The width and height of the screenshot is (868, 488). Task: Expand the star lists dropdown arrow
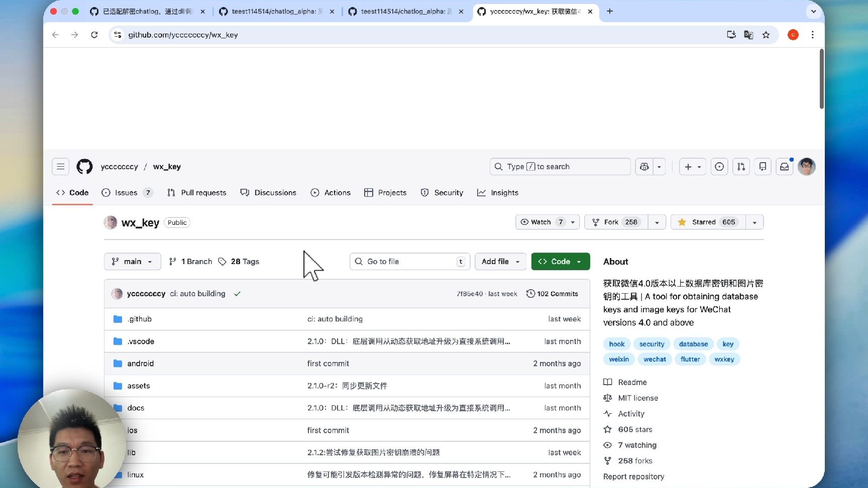pos(754,222)
